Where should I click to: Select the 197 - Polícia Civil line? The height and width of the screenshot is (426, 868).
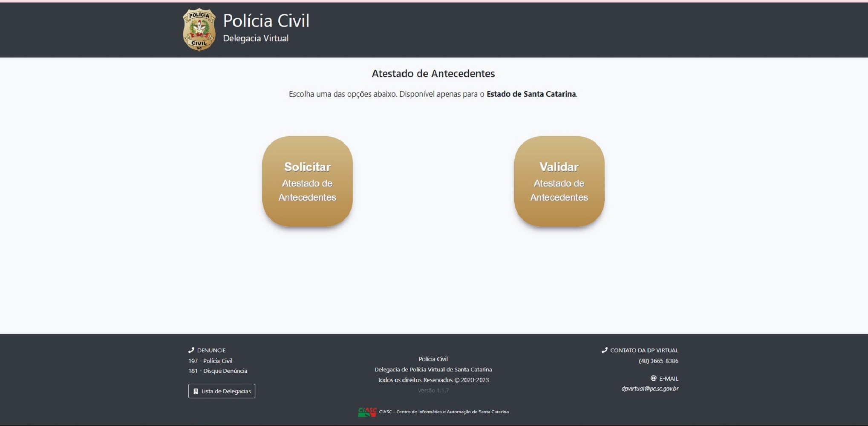coord(210,361)
